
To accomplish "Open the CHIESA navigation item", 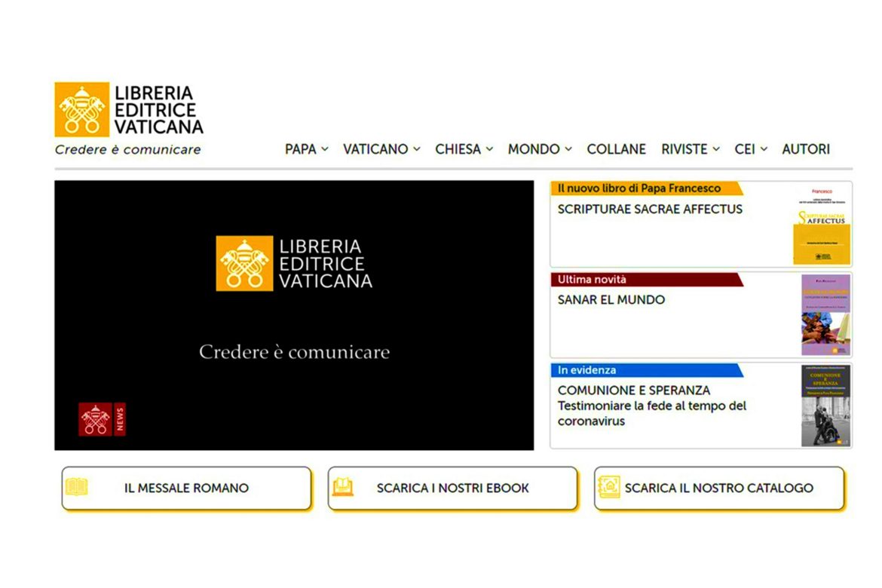I will pos(458,149).
